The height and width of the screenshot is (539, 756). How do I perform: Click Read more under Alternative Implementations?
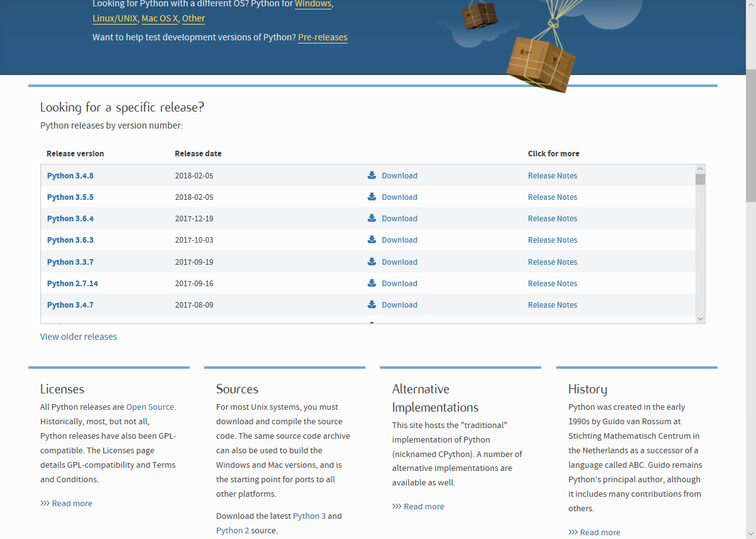pyautogui.click(x=418, y=507)
